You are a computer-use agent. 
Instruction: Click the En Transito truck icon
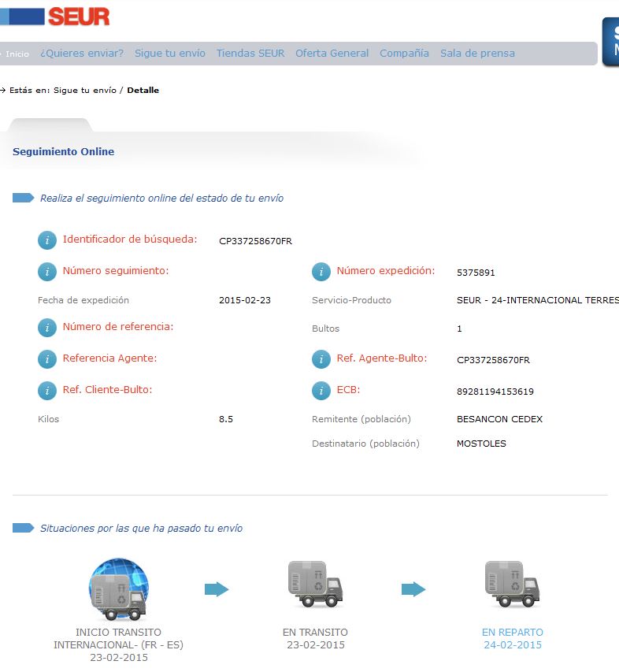[x=315, y=584]
